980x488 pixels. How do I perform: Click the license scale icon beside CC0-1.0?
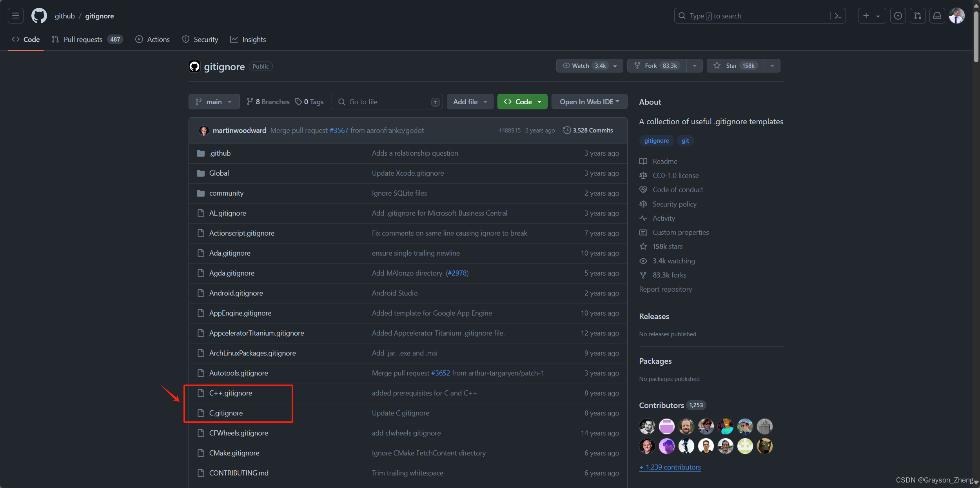pos(643,176)
